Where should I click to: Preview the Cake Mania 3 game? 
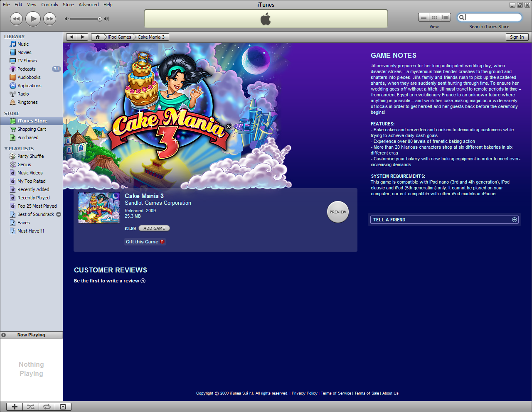[x=338, y=212]
